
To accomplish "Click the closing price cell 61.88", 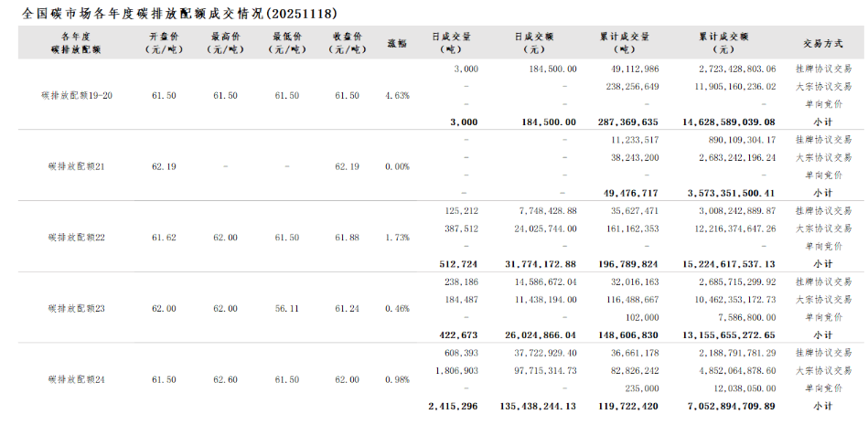I will [x=348, y=238].
